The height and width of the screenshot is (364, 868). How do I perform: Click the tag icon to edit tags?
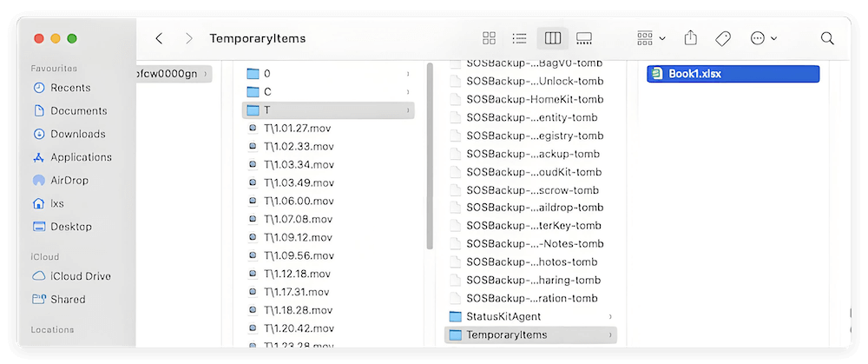coord(722,38)
